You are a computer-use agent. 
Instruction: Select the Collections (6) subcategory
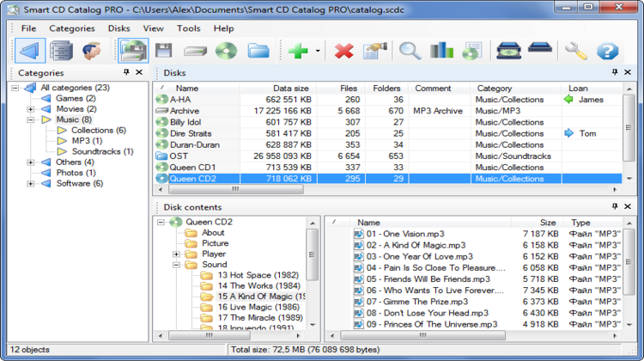pyautogui.click(x=99, y=131)
